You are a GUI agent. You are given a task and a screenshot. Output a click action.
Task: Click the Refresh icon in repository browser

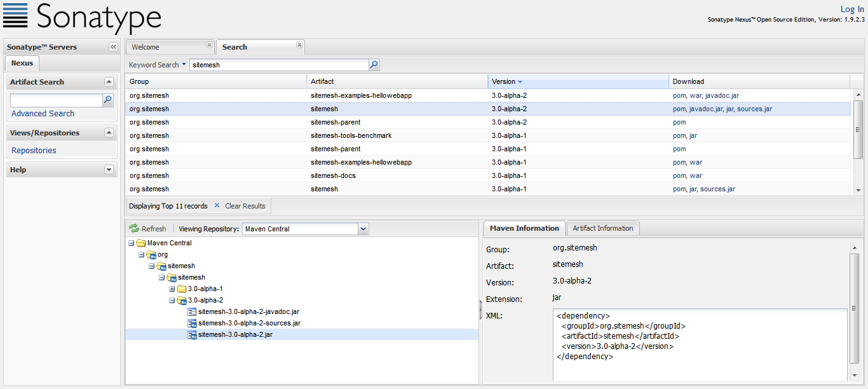(x=134, y=229)
